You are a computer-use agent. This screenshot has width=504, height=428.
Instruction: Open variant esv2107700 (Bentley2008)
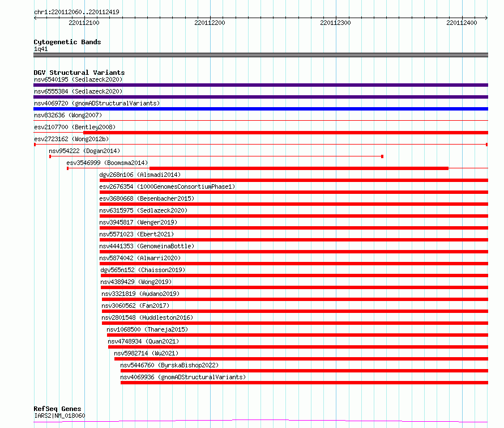tap(75, 127)
